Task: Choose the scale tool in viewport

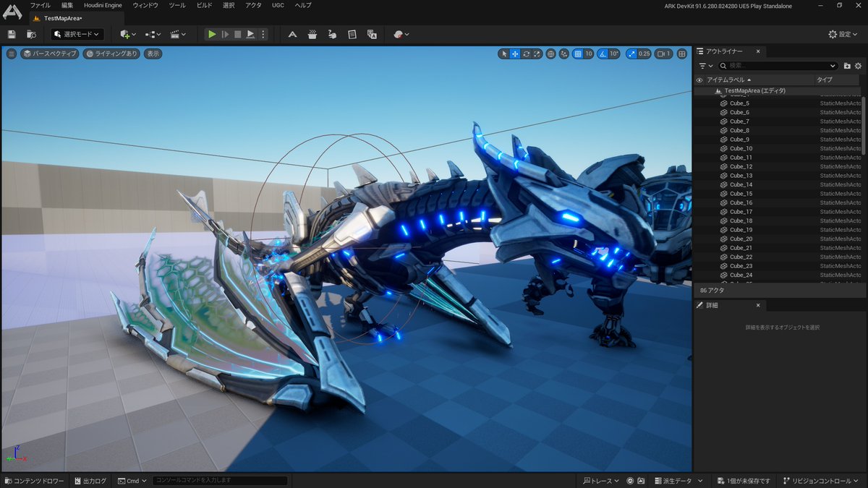Action: click(537, 53)
